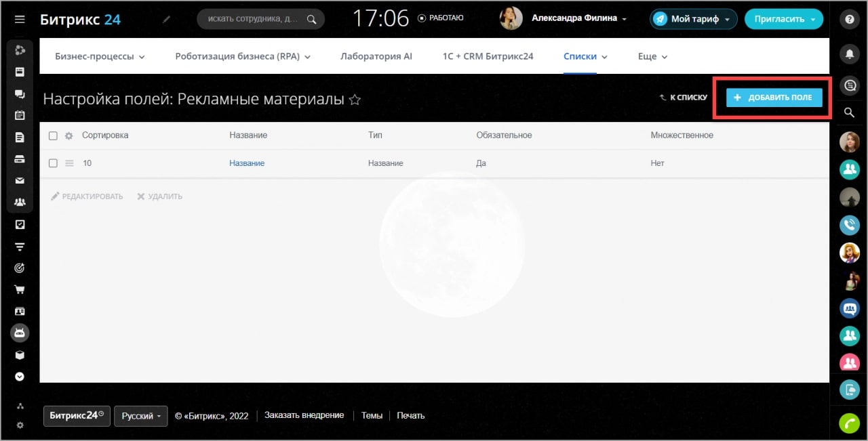
Task: Expand the Еще menu dropdown
Action: pos(652,56)
